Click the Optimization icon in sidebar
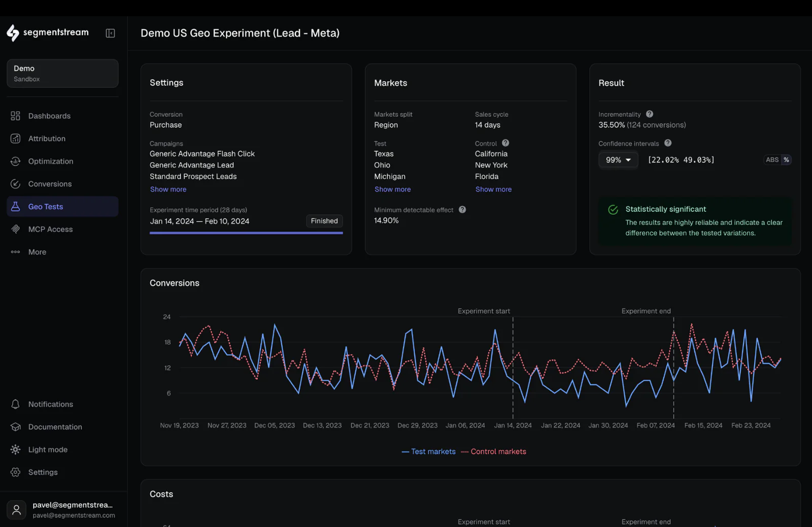Screen dimensions: 812x527 click(x=15, y=161)
